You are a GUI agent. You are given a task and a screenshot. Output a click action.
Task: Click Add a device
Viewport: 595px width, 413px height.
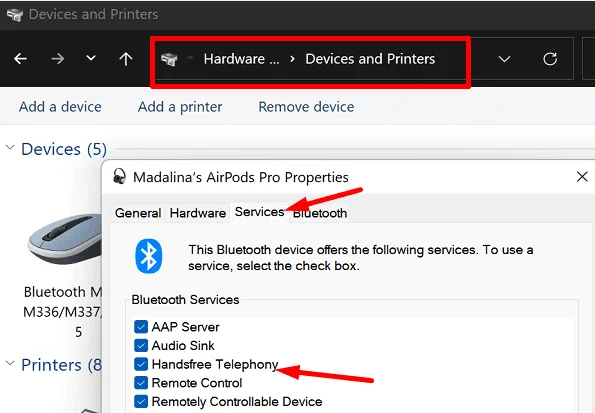tap(60, 107)
